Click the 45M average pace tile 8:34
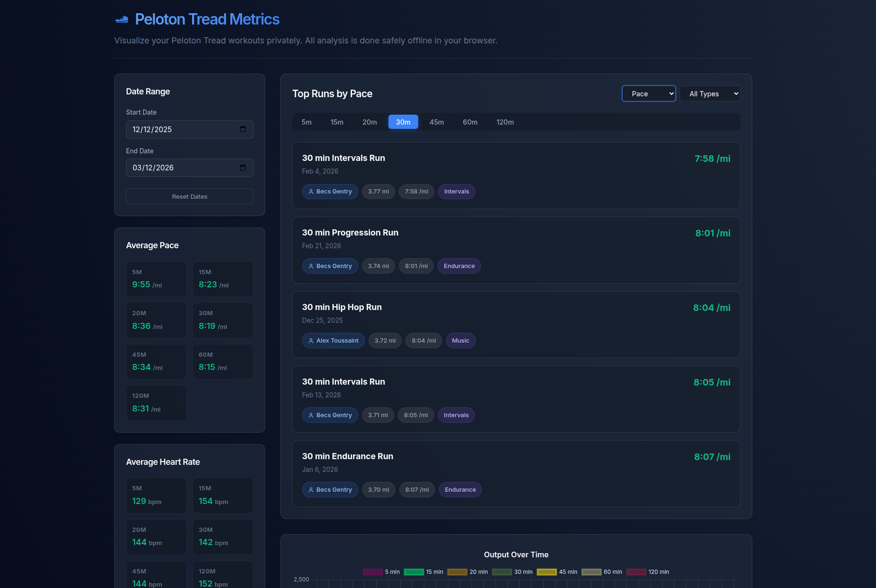 tap(156, 361)
